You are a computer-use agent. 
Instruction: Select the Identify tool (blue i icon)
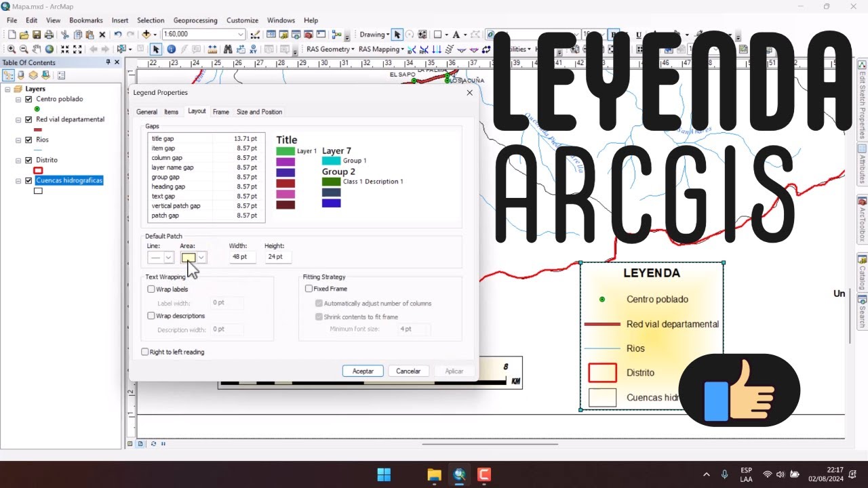coord(171,49)
